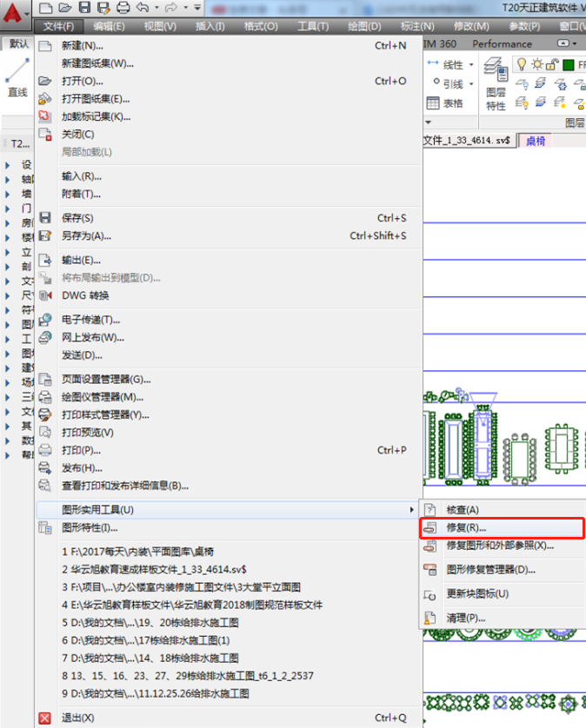586x728 pixels.
Task: Click the 表格 table tool icon
Action: pyautogui.click(x=433, y=103)
